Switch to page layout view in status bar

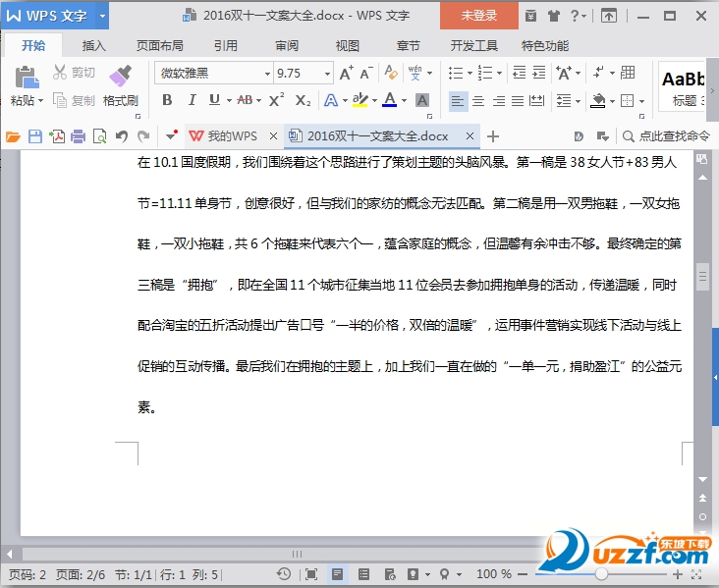(337, 574)
